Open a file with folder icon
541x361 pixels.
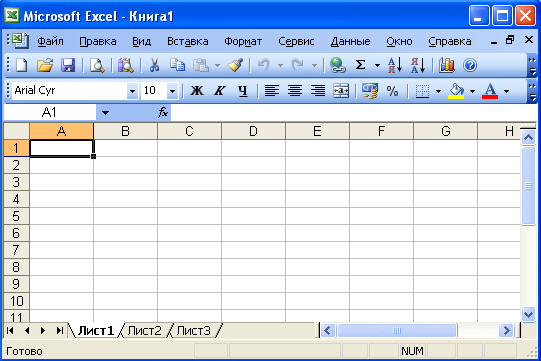[x=45, y=65]
